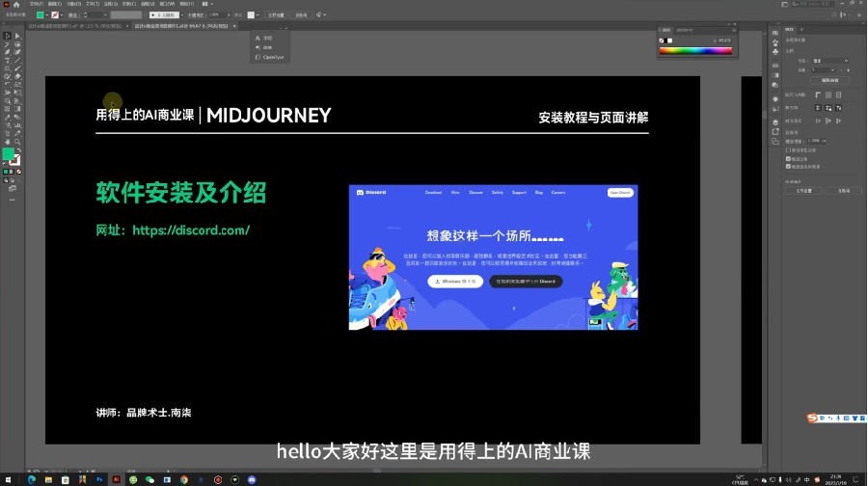The image size is (868, 486).
Task: Switch to the first document tab
Action: [x=74, y=26]
